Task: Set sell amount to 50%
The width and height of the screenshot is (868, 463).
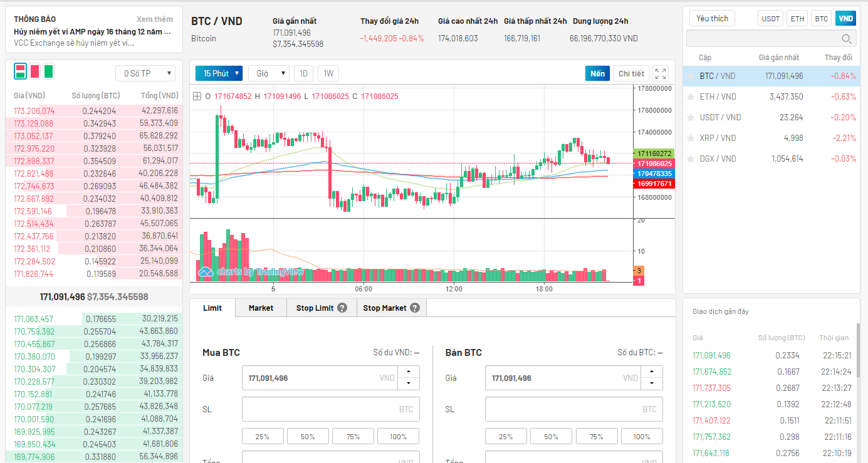Action: 551,437
